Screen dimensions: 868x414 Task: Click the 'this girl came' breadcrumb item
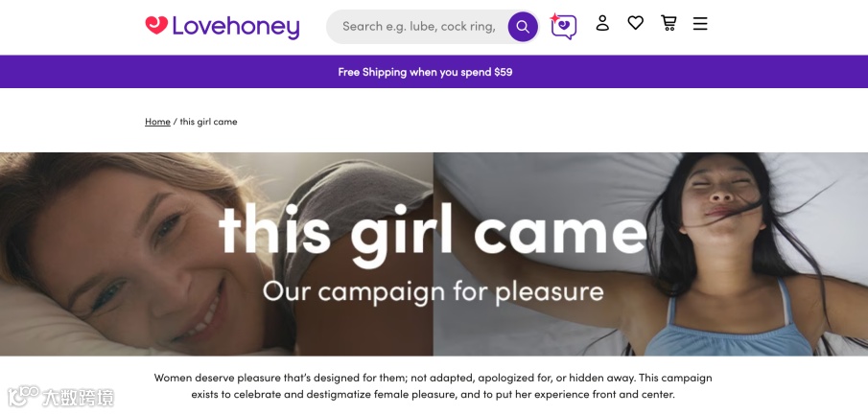pos(209,121)
